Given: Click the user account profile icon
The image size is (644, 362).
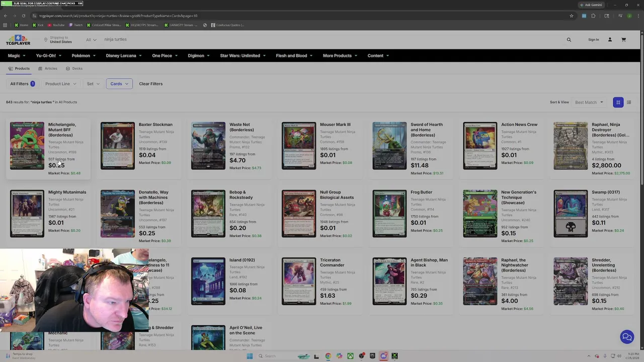Looking at the screenshot, I should point(610,40).
